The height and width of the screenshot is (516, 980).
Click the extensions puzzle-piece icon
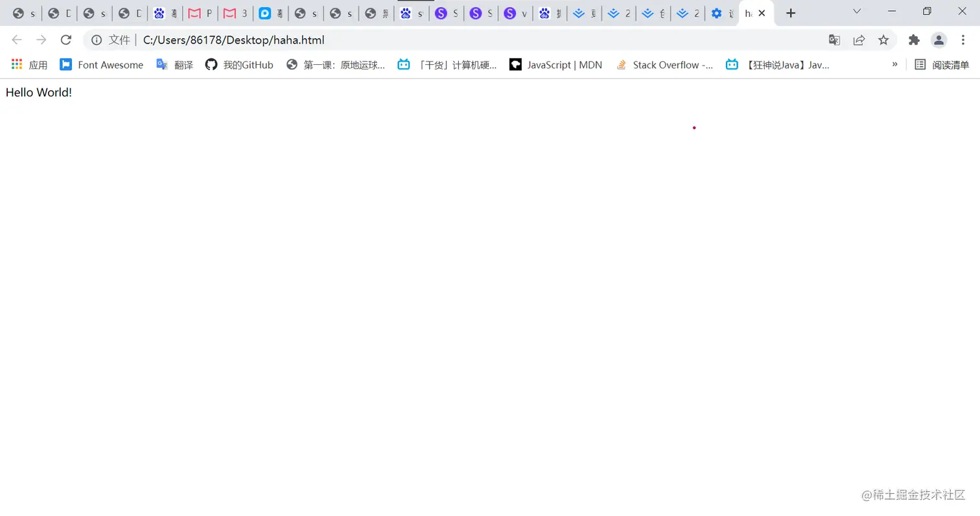(x=914, y=40)
